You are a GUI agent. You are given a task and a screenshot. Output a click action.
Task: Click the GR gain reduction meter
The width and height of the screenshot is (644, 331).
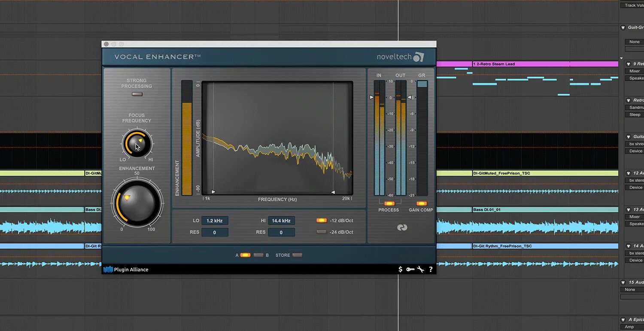pos(422,138)
